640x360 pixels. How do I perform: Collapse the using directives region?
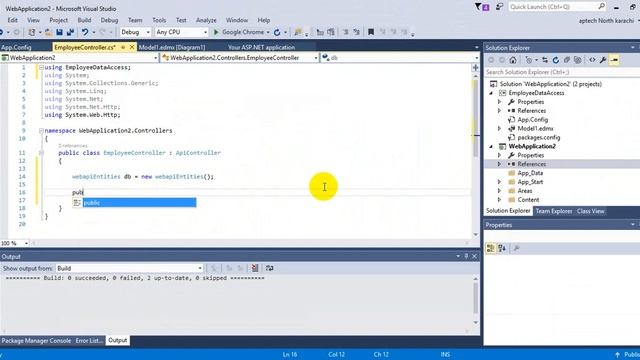click(x=41, y=67)
